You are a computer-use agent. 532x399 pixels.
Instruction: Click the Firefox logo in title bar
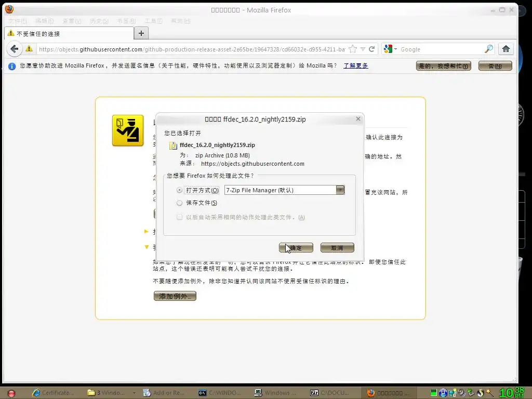(x=9, y=9)
